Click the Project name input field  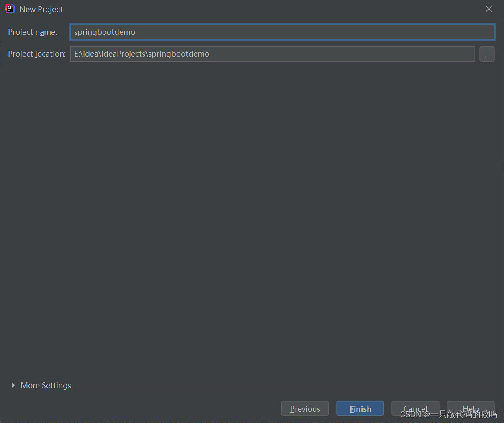click(282, 32)
